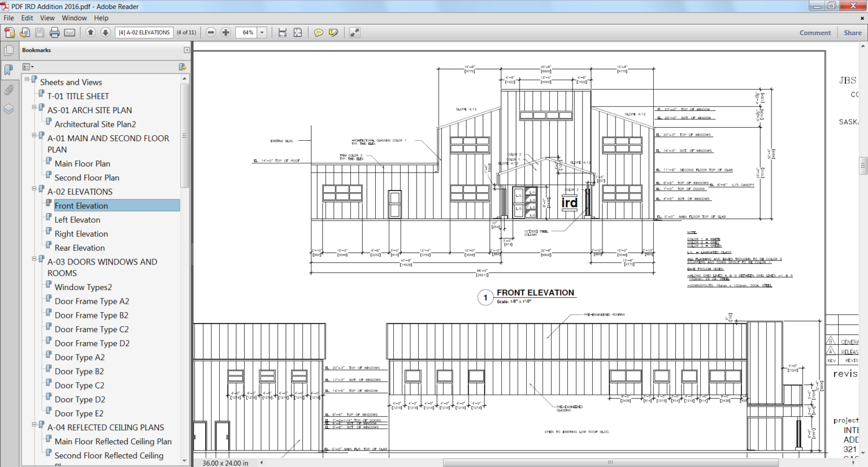
Task: Select the Rear Elevation bookmark
Action: coord(80,248)
